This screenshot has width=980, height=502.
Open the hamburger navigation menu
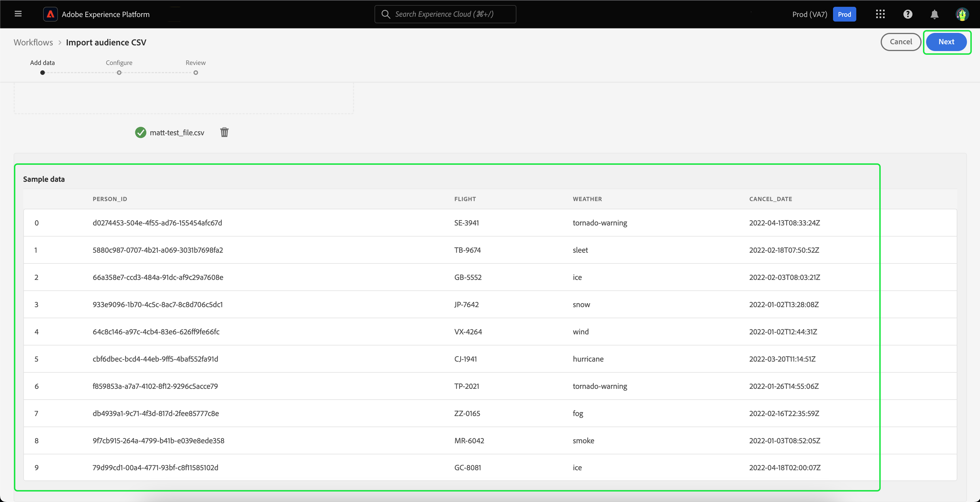tap(18, 14)
